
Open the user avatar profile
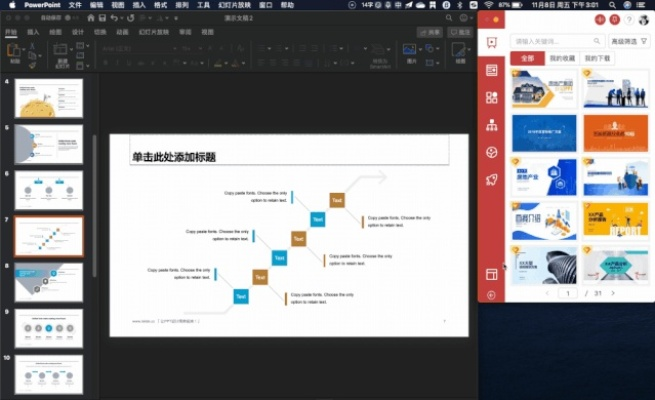643,19
